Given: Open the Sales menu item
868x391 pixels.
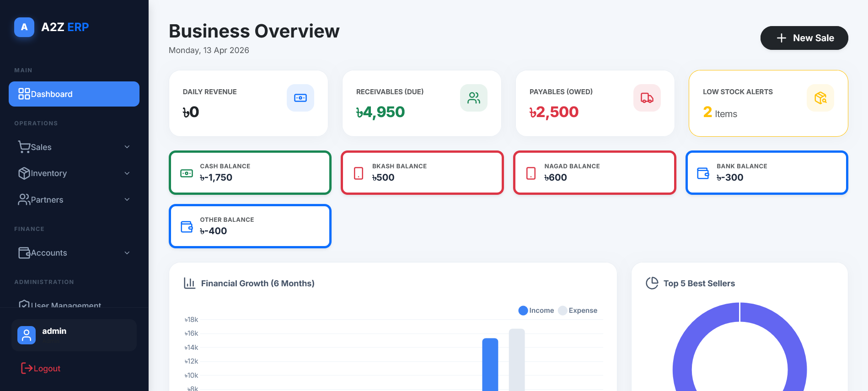Looking at the screenshot, I should (x=74, y=147).
